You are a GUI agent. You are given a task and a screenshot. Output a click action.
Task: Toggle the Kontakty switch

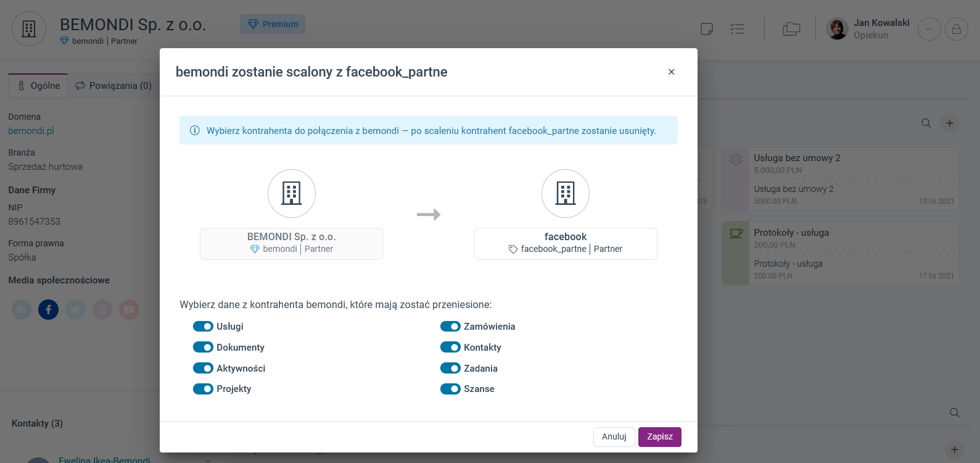[x=450, y=348]
